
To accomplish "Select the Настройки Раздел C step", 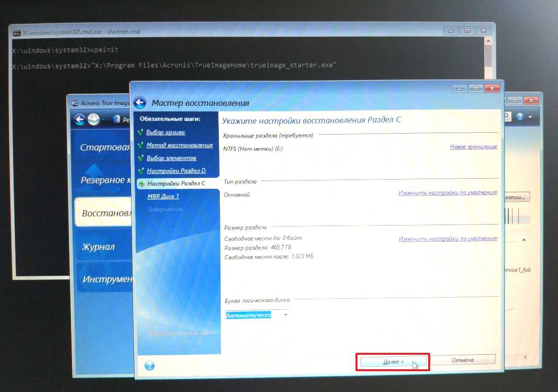I will (x=178, y=183).
